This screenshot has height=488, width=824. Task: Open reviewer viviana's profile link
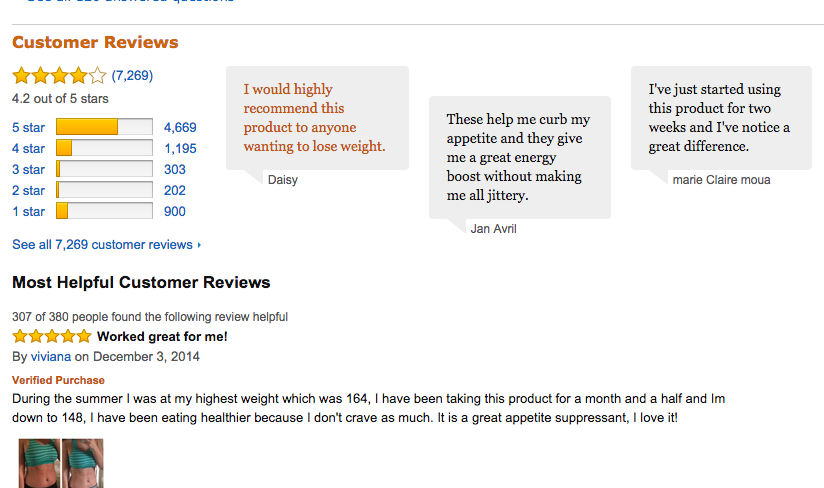[x=50, y=357]
